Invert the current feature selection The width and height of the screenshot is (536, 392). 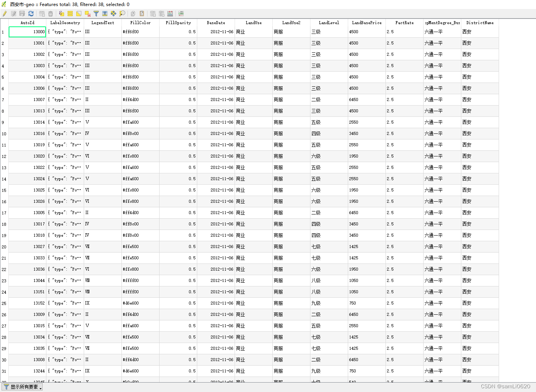pos(79,14)
